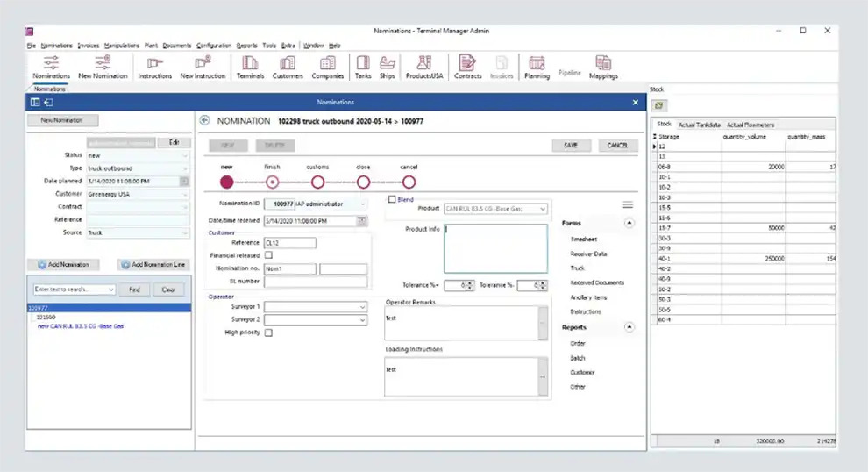This screenshot has width=868, height=472.
Task: Open the Ships toolbar icon
Action: pyautogui.click(x=387, y=67)
